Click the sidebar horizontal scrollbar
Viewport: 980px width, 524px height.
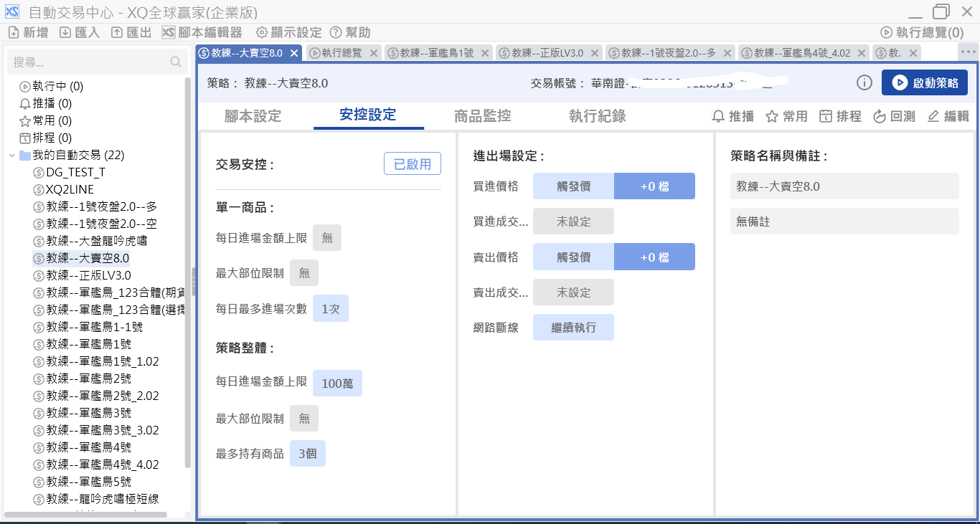click(x=86, y=515)
